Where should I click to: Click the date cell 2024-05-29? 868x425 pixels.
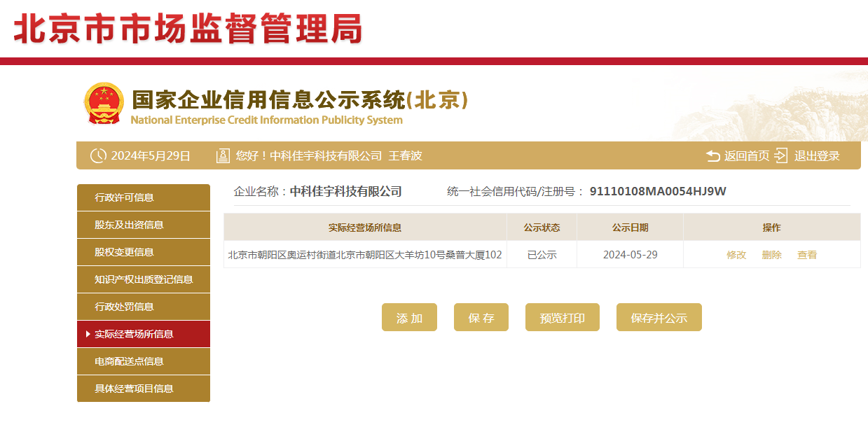click(x=630, y=255)
